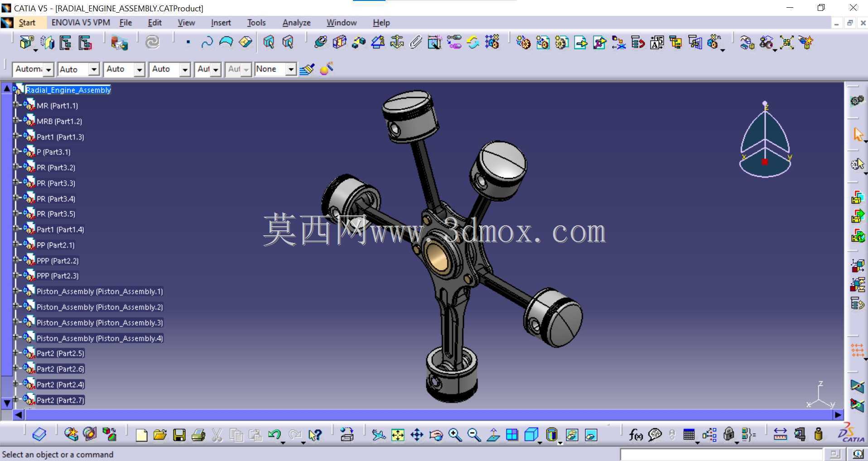Expand the PP (Part2.1) tree node

coord(15,244)
